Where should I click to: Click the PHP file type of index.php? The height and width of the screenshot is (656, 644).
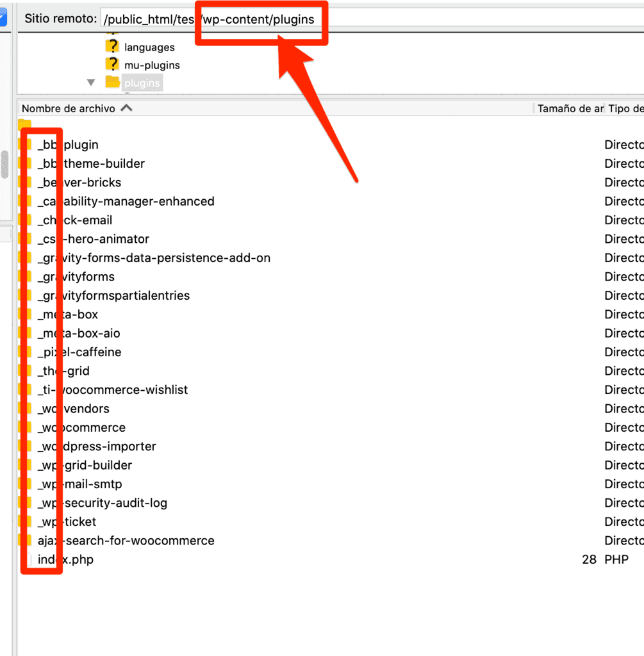pyautogui.click(x=616, y=559)
